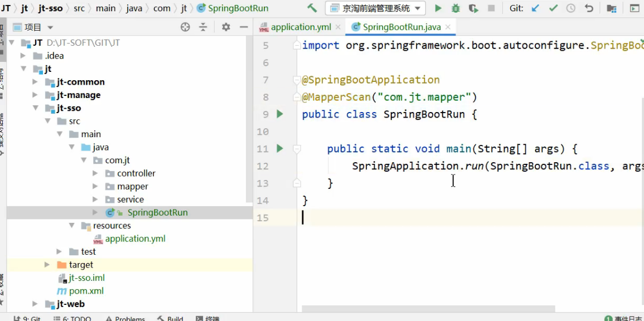Collapse the jt-sso module arrow

(36, 108)
